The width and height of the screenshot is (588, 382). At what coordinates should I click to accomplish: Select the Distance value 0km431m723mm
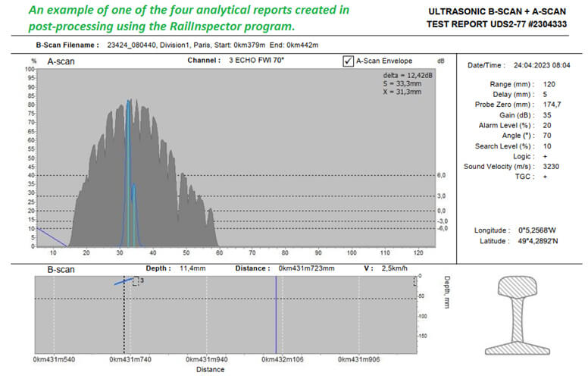306,268
